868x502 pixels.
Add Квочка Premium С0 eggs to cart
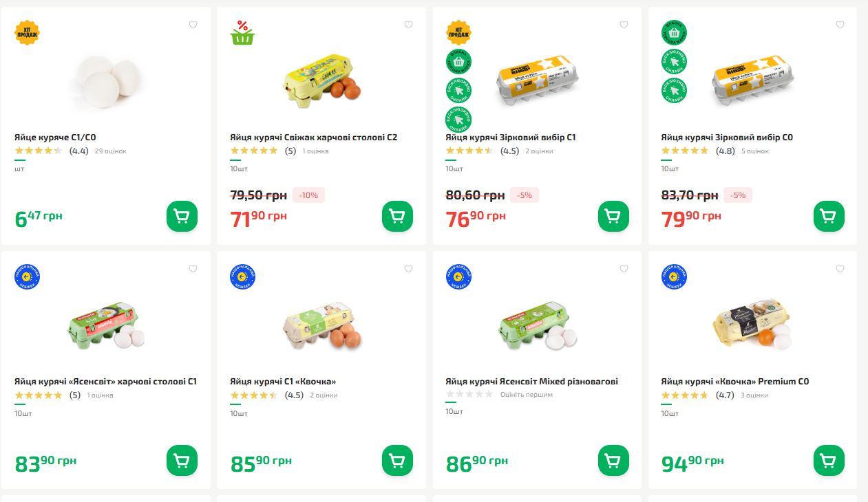(x=829, y=460)
